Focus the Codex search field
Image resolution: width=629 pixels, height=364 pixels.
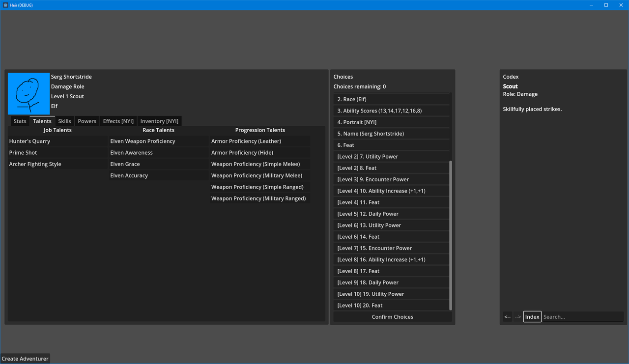[583, 317]
